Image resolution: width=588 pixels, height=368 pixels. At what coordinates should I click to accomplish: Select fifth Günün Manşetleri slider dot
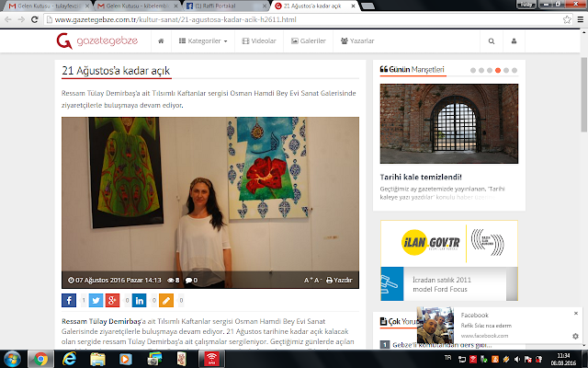click(x=506, y=70)
